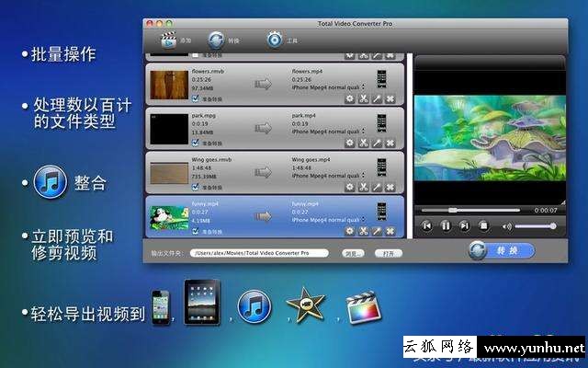Click the preview video frame

(x=490, y=138)
